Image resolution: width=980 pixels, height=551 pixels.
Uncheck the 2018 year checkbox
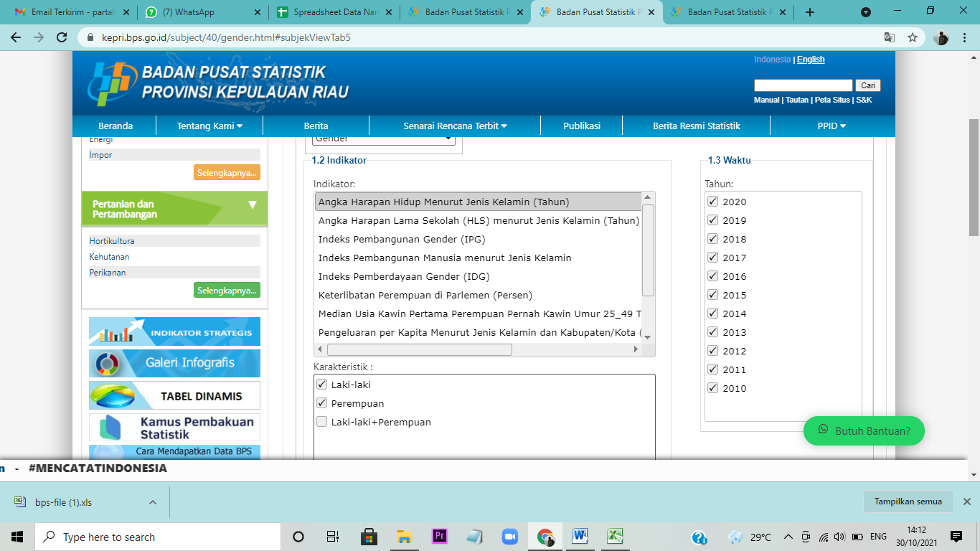(x=713, y=239)
